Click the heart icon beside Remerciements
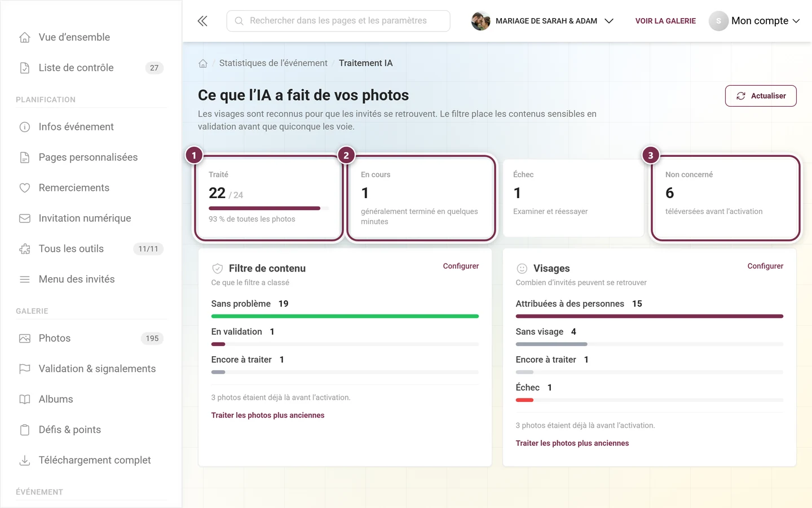This screenshot has height=508, width=812. [x=25, y=188]
